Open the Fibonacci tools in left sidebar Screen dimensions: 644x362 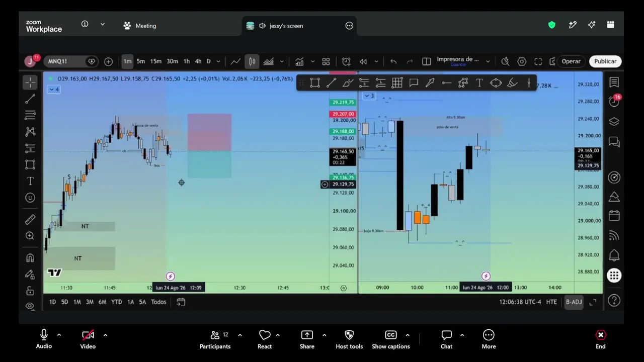[x=30, y=115]
